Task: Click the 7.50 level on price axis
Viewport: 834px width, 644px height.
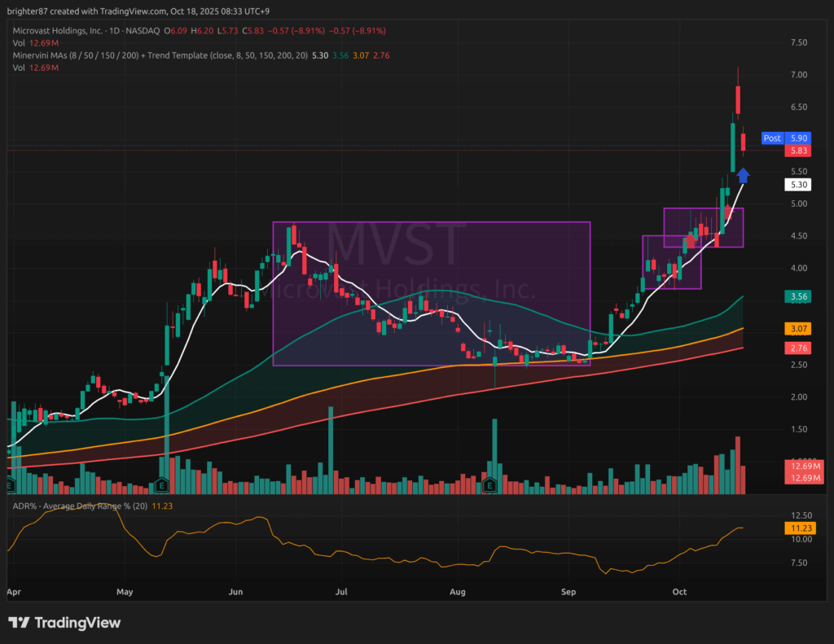Action: [x=798, y=42]
